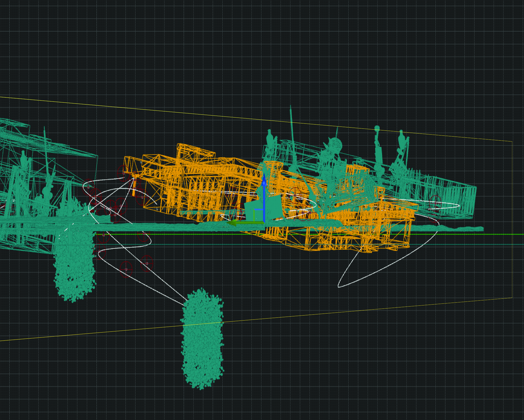Click the lowest-left red circle spline marker
The height and width of the screenshot is (420, 524).
click(126, 269)
